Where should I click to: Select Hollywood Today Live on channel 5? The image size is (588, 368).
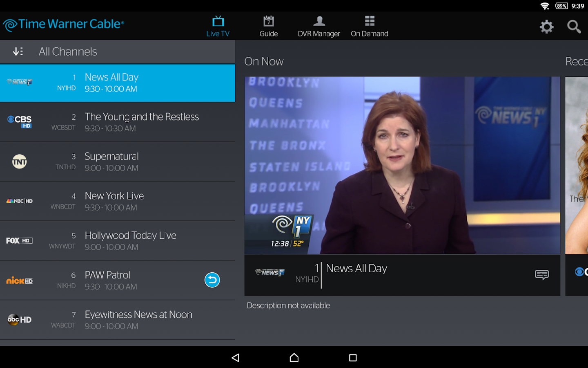[118, 241]
